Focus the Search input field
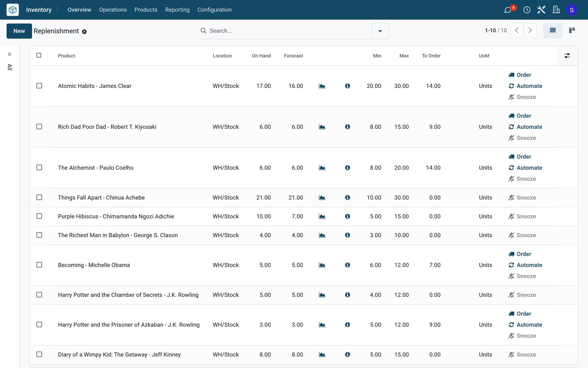The width and height of the screenshot is (588, 368). click(x=289, y=31)
